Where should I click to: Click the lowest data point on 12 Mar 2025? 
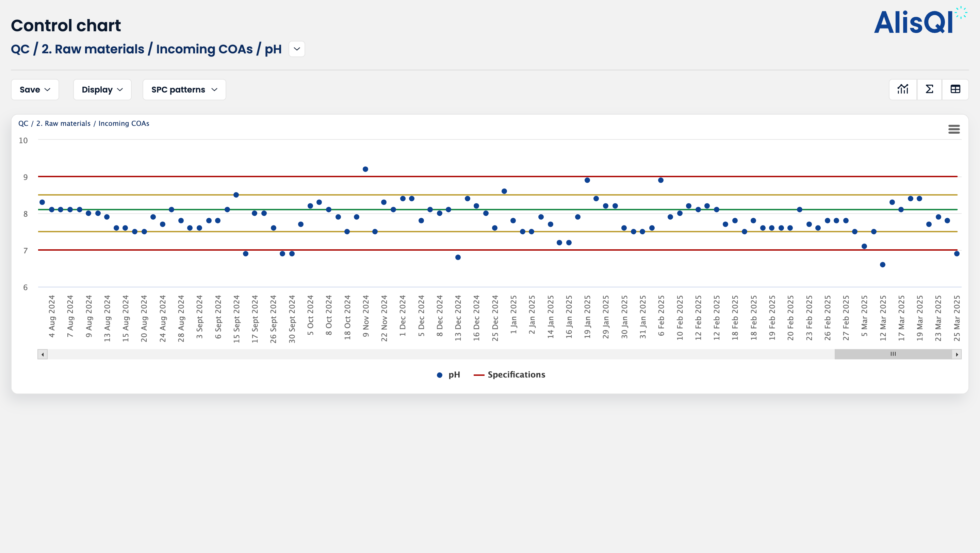coord(883,265)
